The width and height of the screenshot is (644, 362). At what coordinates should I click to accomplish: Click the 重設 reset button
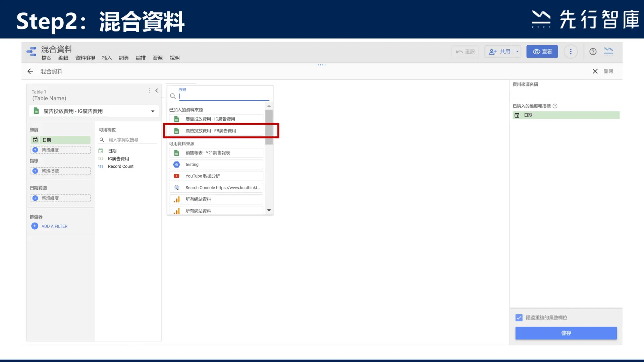coord(465,52)
